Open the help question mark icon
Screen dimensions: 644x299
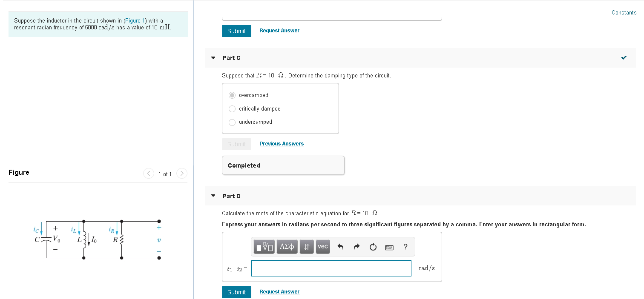tap(405, 247)
